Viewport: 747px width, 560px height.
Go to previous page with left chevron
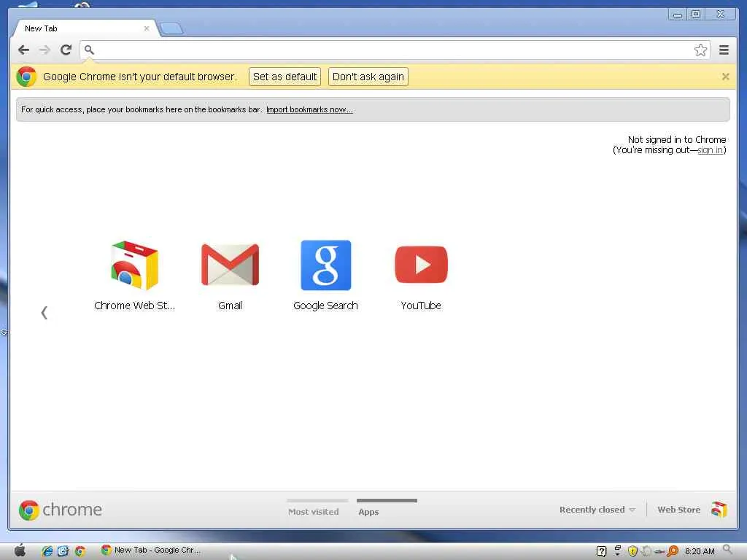(44, 312)
